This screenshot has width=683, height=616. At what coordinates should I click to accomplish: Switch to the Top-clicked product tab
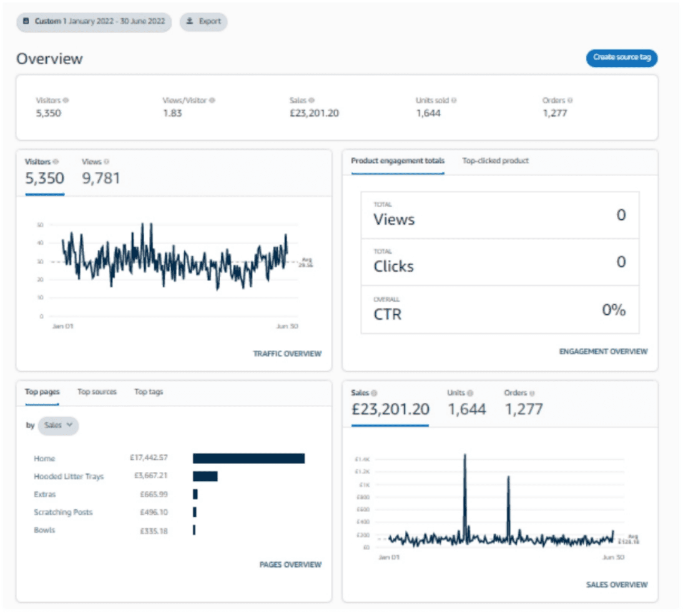[x=495, y=161]
